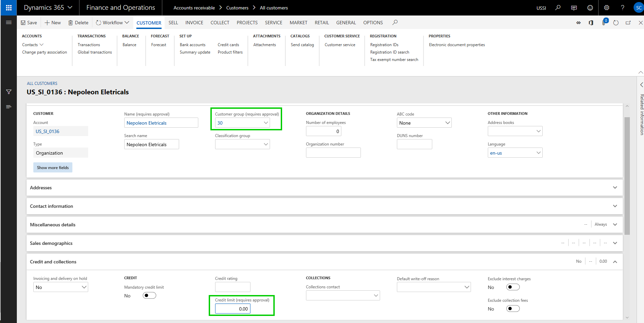Enable Exclude interest charges toggle
The image size is (644, 323).
point(513,287)
